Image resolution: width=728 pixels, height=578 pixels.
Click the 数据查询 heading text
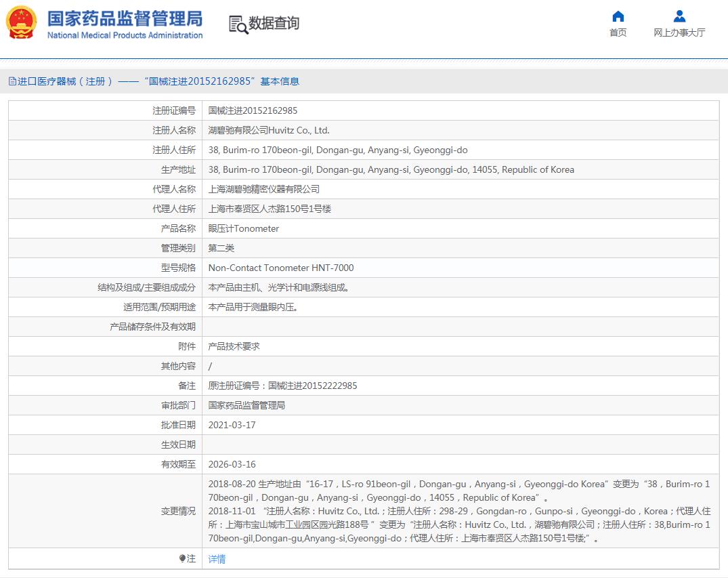click(x=274, y=23)
